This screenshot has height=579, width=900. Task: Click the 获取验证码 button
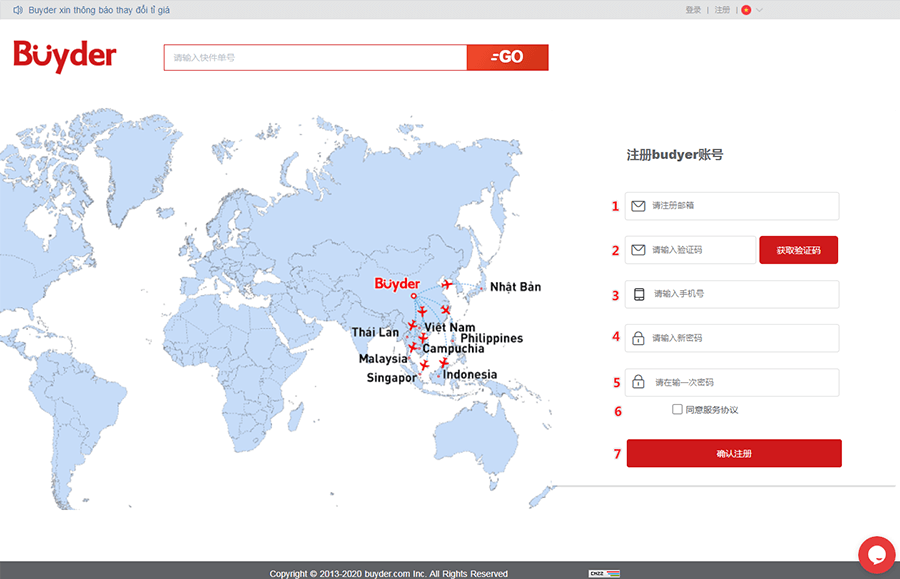tap(798, 250)
